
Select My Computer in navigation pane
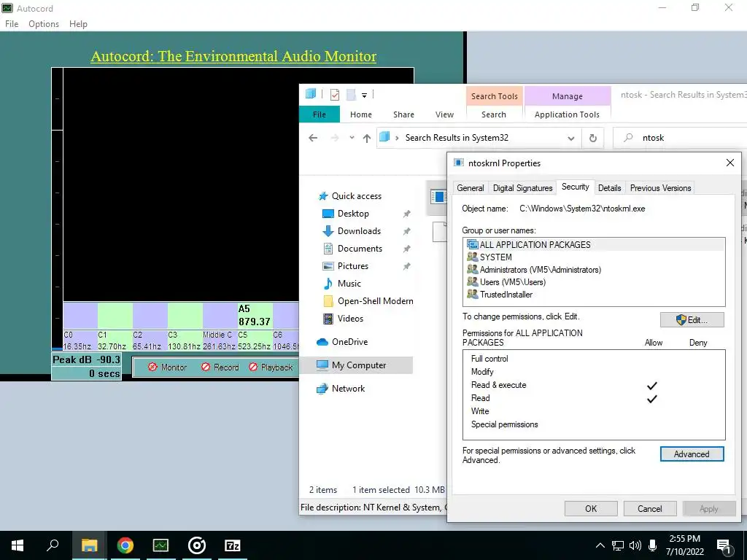(x=359, y=365)
